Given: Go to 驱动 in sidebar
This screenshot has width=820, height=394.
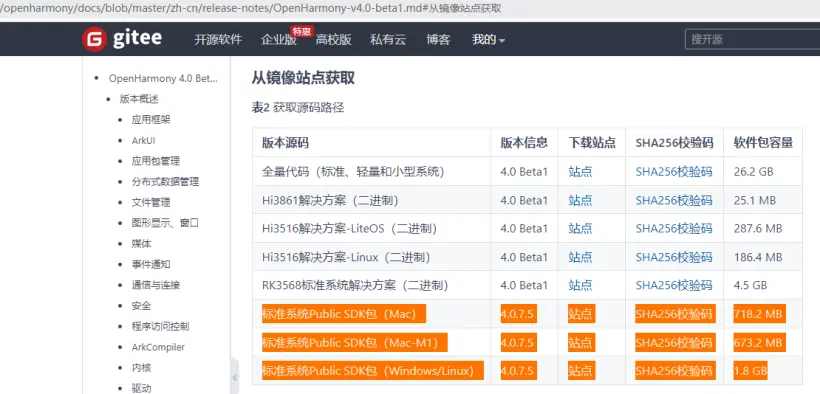Looking at the screenshot, I should [141, 388].
